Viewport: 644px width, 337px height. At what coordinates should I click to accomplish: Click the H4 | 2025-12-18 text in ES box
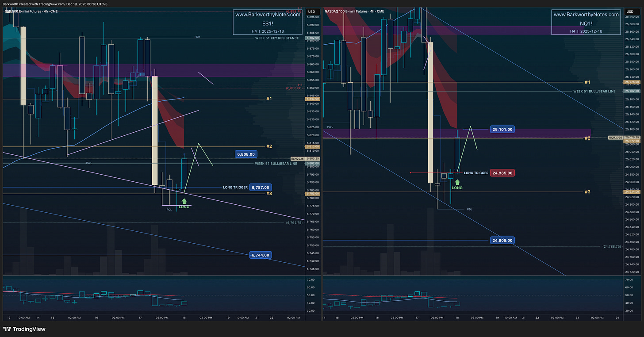click(x=268, y=31)
